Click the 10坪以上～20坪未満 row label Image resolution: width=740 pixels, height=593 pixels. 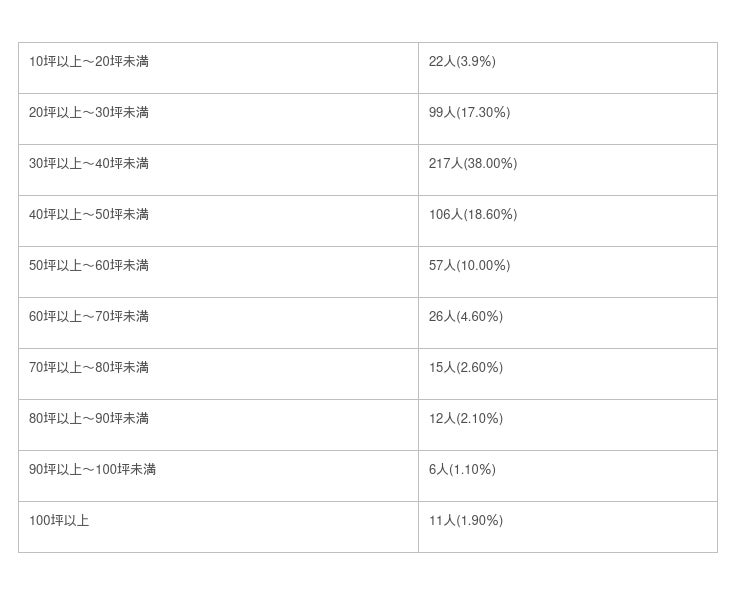click(x=89, y=62)
